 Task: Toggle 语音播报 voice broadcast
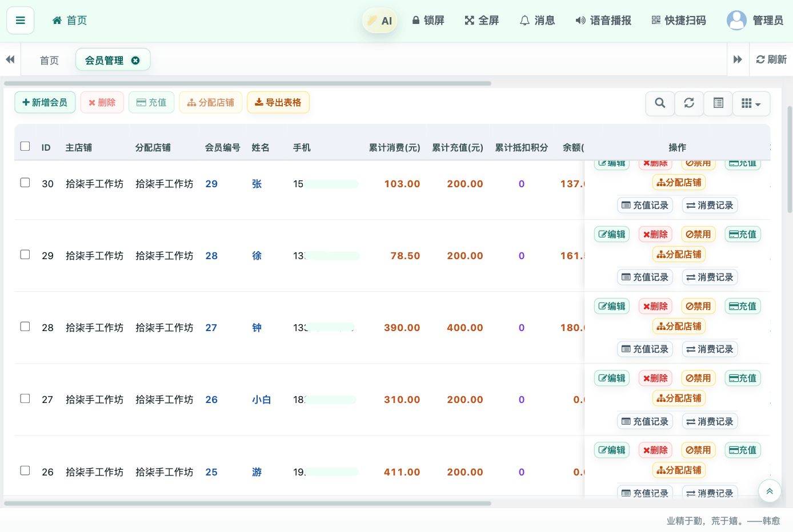(x=603, y=21)
